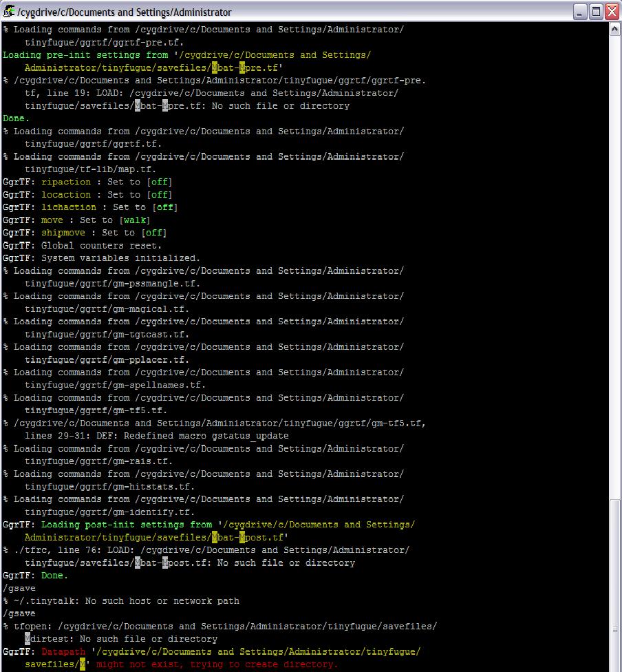
Task: Click the '[walk]' value on the move line
Action: (x=135, y=220)
